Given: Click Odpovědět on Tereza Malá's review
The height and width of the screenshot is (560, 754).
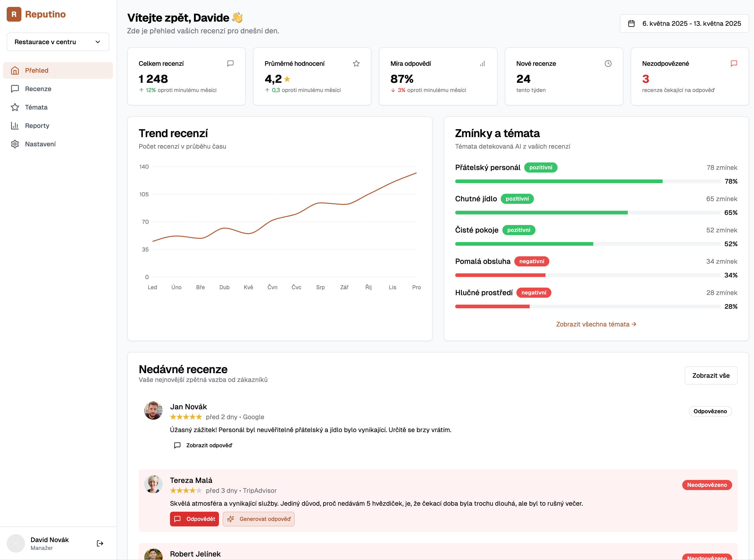Looking at the screenshot, I should pyautogui.click(x=194, y=519).
